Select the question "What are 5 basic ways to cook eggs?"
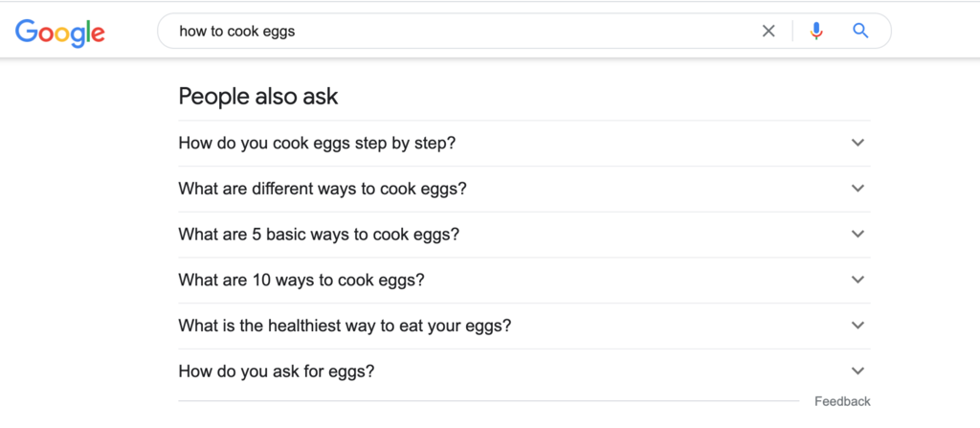This screenshot has height=428, width=980. click(319, 235)
